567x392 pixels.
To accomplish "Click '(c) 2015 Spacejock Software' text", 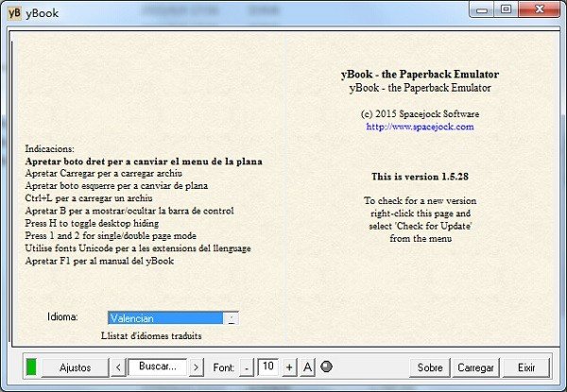I will point(420,113).
